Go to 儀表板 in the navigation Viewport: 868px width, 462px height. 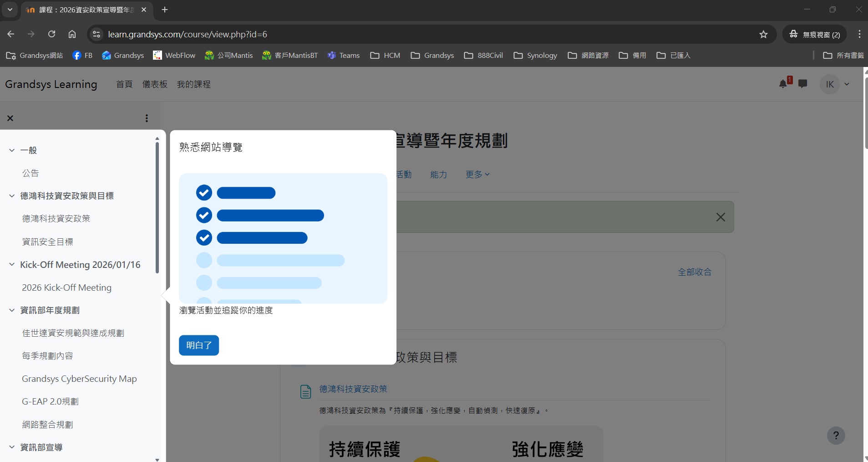point(155,84)
